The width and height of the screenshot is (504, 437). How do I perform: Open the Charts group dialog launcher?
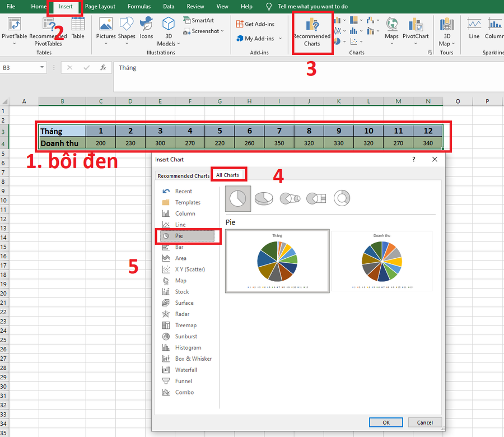[430, 53]
